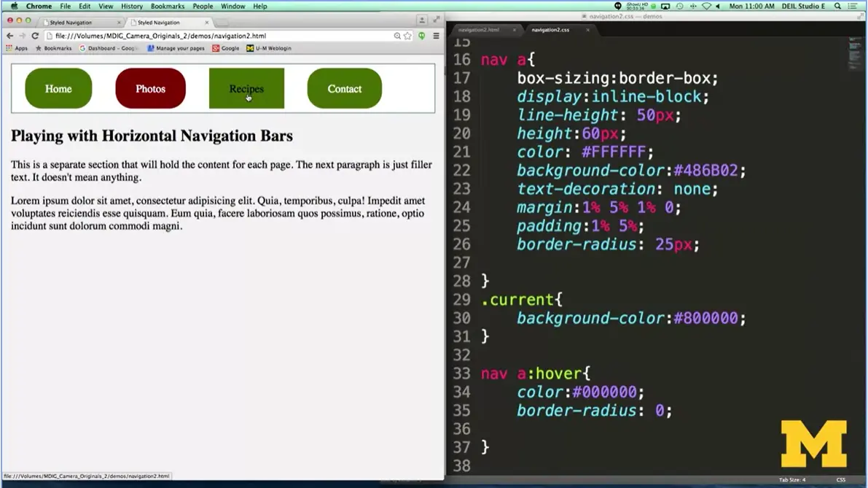Open the Bookmarks menu in menu bar
The image size is (868, 488).
[x=167, y=6]
